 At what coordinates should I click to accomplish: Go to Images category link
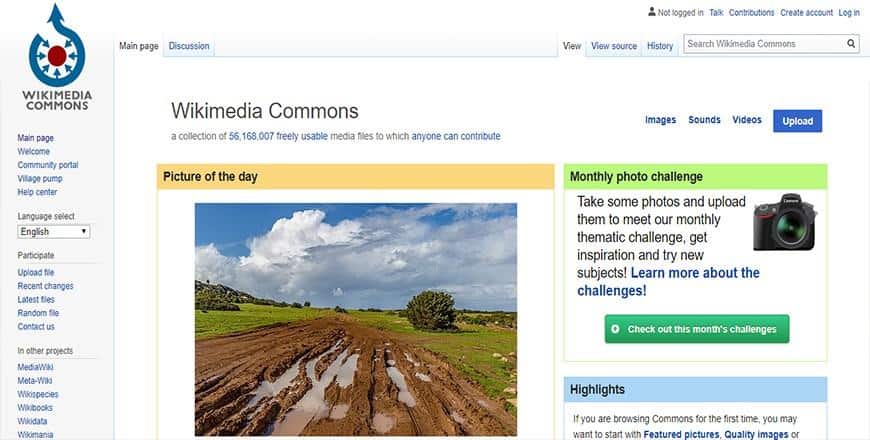[x=660, y=120]
